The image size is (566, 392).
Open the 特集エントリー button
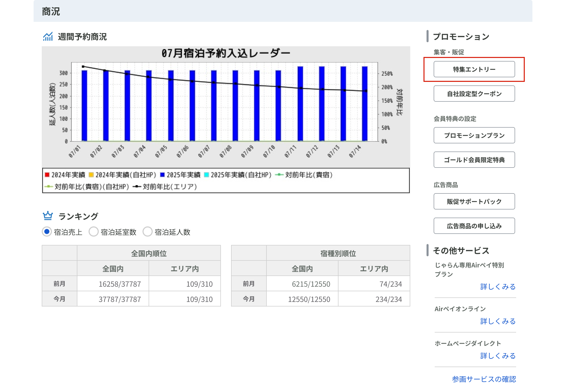point(474,69)
